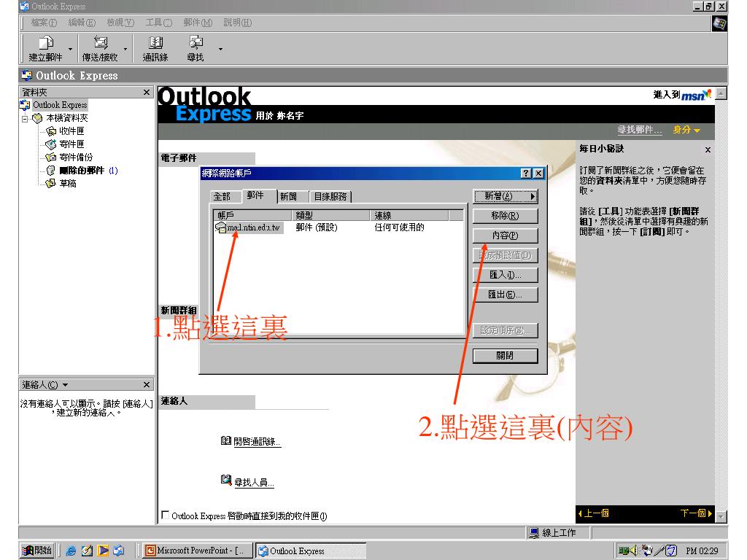Sort accounts by the Type (類型) column header
747x560 pixels.
coord(331,215)
